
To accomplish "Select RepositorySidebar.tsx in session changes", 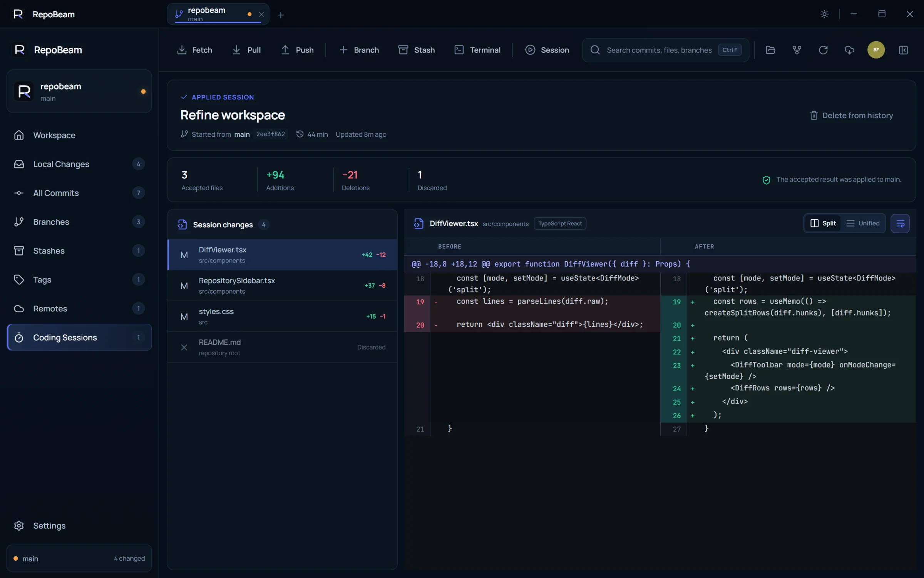I will coord(283,286).
